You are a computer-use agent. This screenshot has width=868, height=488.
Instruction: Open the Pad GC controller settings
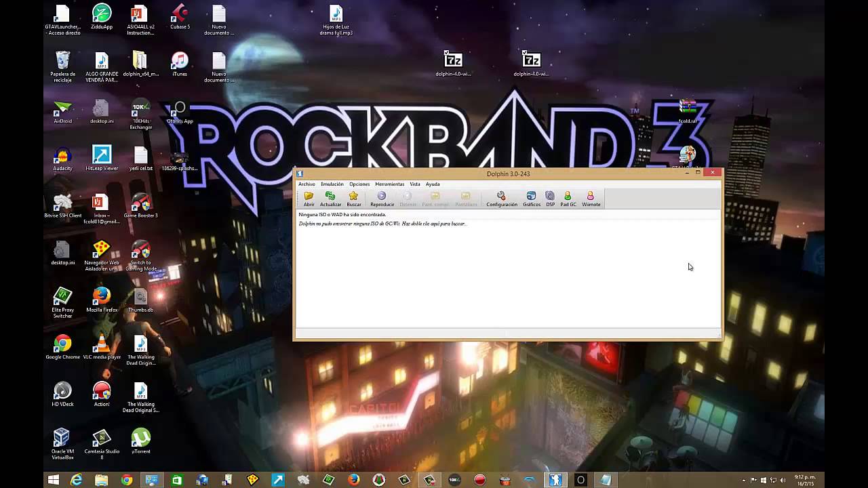pos(568,199)
